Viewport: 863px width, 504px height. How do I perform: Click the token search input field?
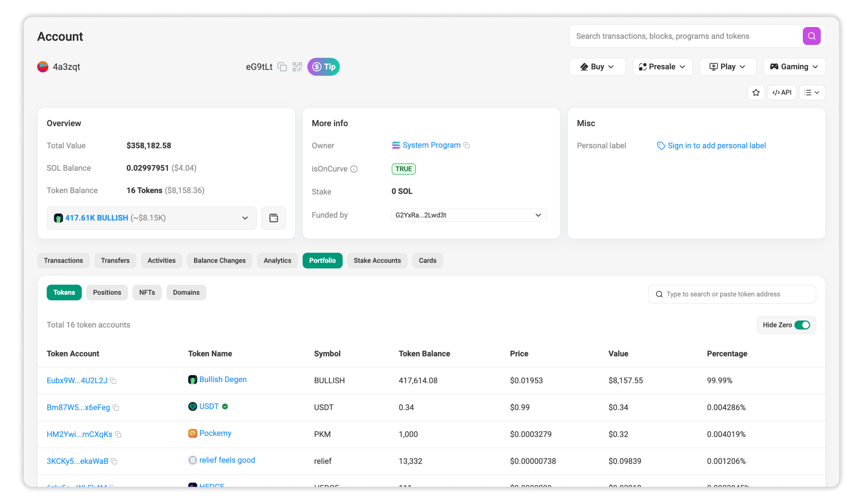point(732,294)
